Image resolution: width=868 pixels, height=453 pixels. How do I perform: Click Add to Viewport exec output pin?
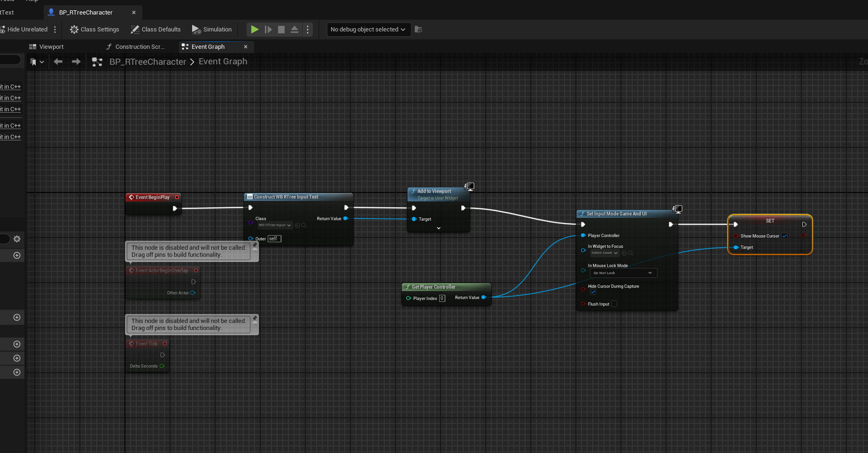(x=463, y=208)
